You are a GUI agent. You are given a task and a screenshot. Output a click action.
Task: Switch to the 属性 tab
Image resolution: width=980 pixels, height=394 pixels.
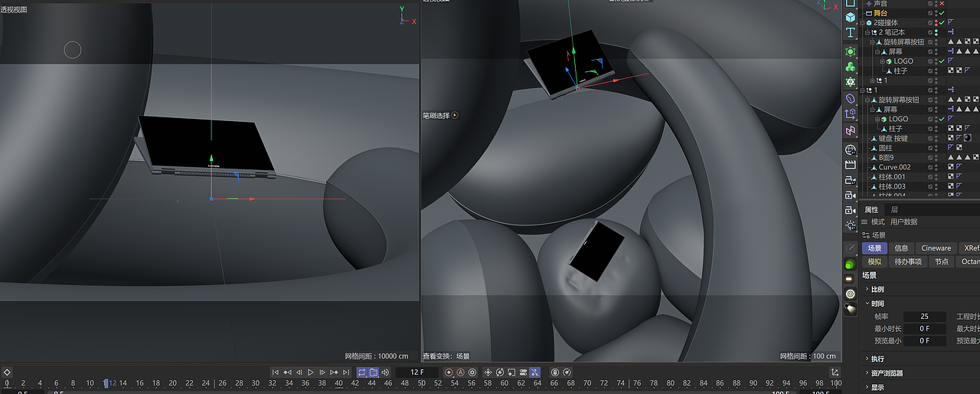(871, 209)
